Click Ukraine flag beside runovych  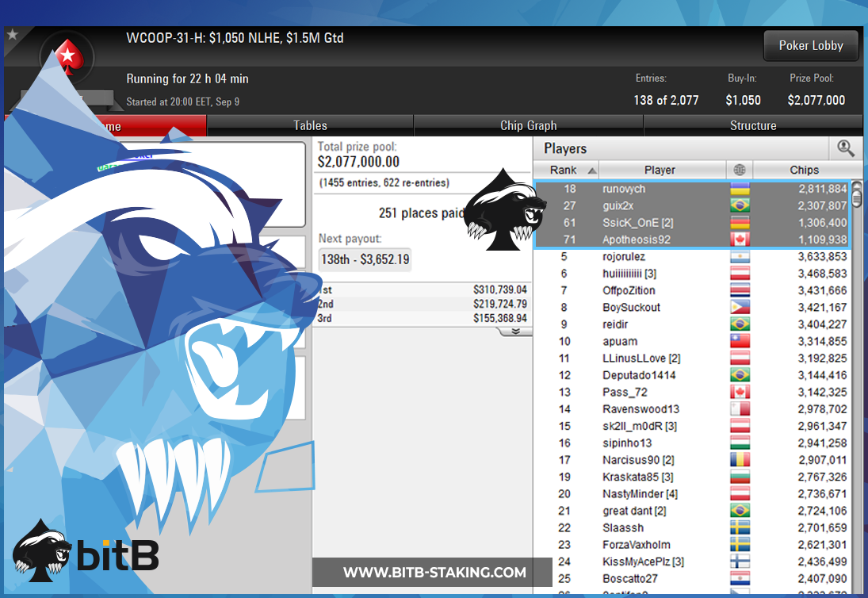tap(740, 189)
